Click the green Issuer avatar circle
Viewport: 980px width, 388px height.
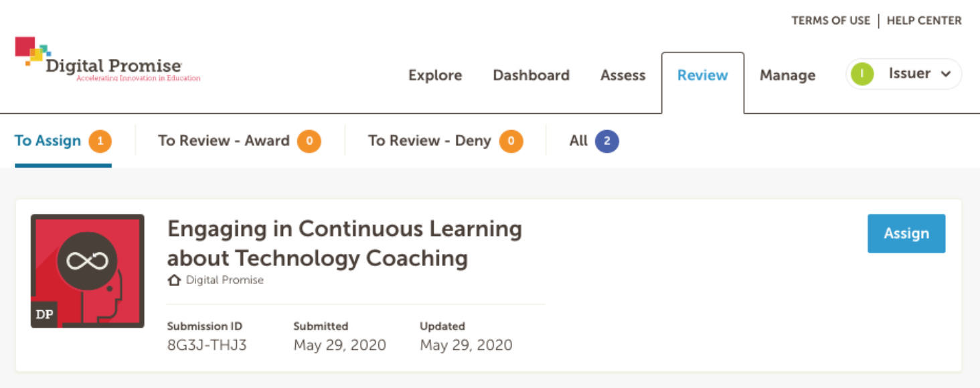[862, 74]
